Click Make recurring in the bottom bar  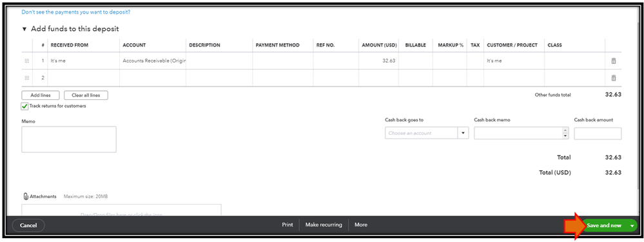tap(324, 225)
